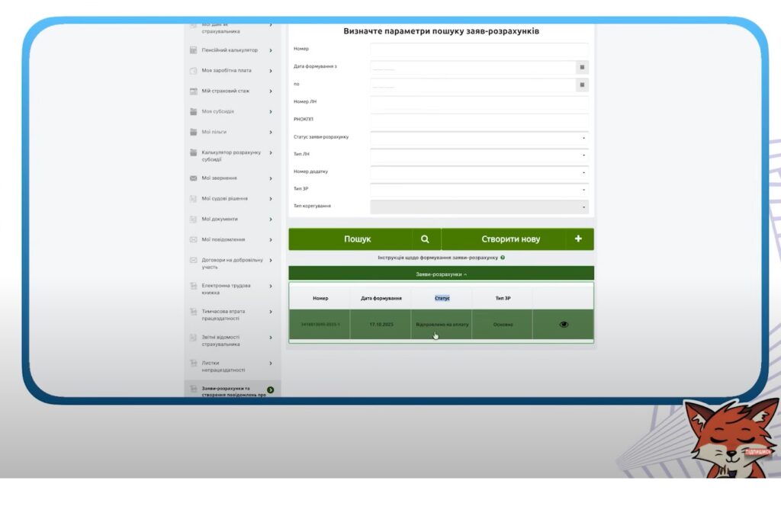This screenshot has height=532, width=781.
Task: Open calendar for Дата формування з
Action: [582, 67]
